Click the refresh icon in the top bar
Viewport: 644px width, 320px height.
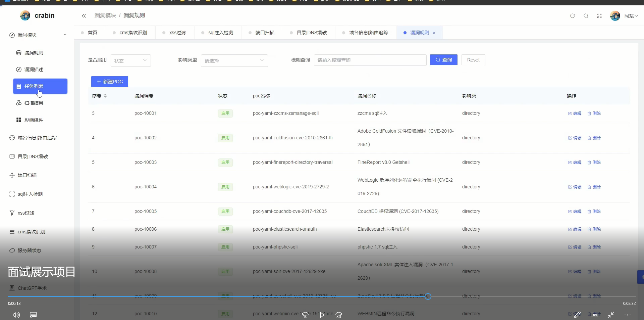tap(573, 16)
